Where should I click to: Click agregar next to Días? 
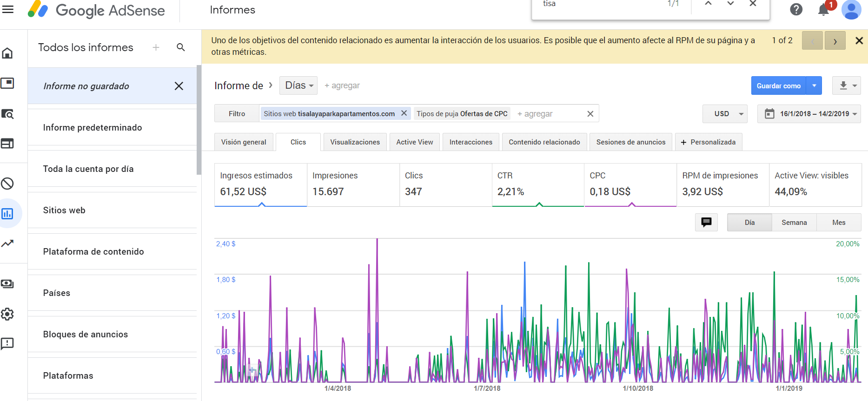[342, 85]
